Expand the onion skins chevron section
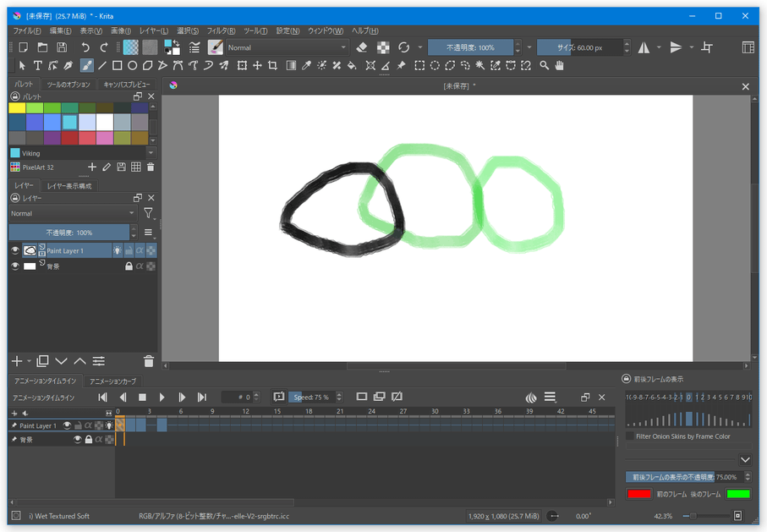This screenshot has width=767, height=532. tap(745, 459)
